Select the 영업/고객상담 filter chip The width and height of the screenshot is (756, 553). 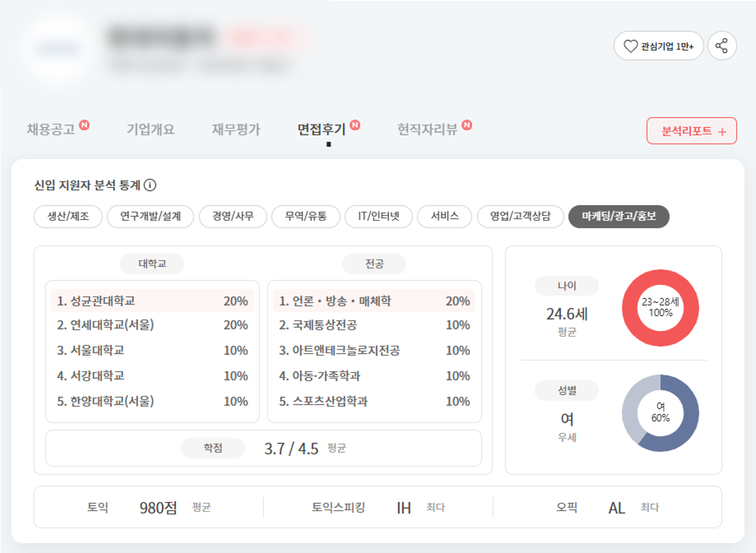pos(520,216)
